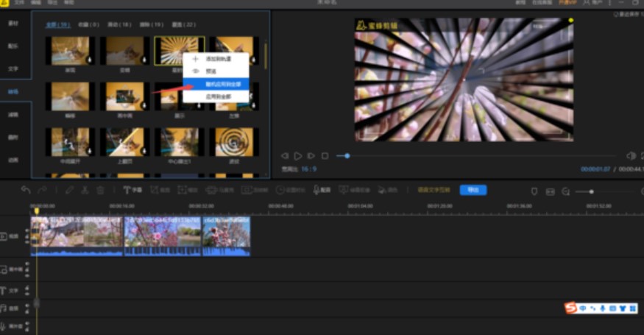Click the blue Export button

pos(473,190)
